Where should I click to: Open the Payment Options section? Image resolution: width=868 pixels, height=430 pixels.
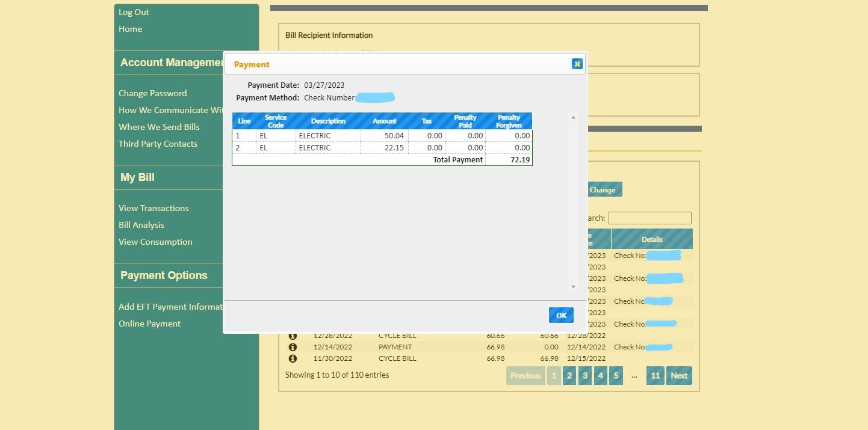[x=164, y=275]
